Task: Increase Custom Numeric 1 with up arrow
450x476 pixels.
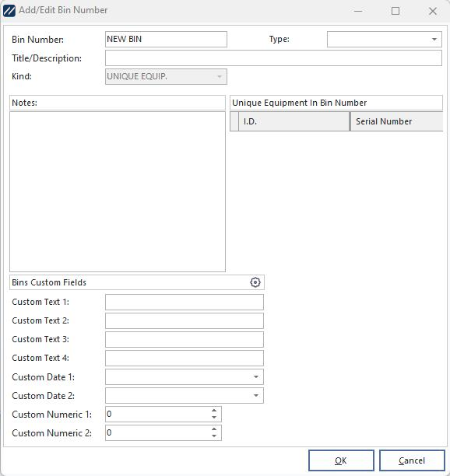Action: 214,411
